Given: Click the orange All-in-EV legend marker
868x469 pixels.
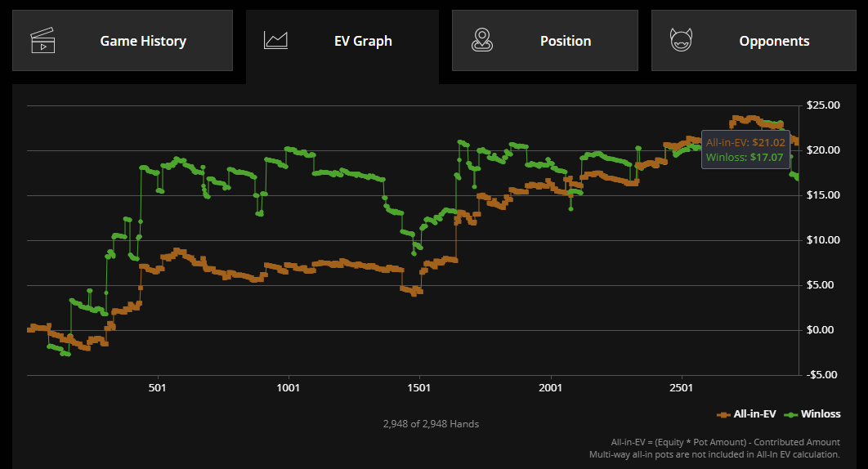Looking at the screenshot, I should pyautogui.click(x=723, y=415).
